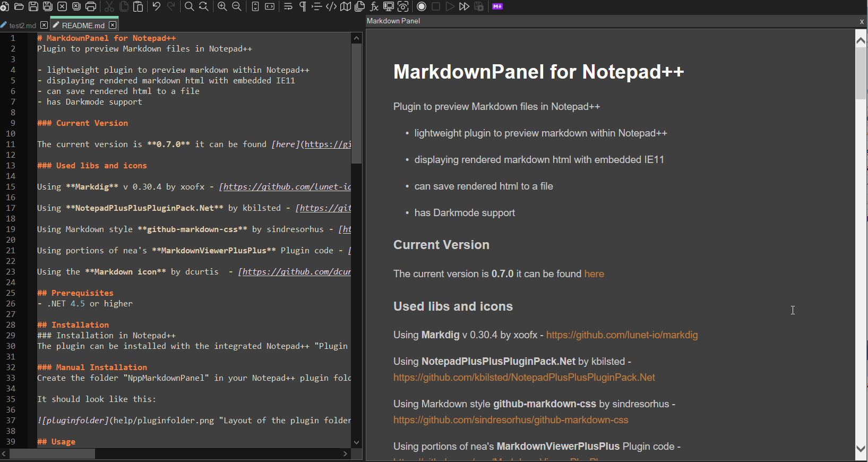The height and width of the screenshot is (462, 868).
Task: Save the recorded macro
Action: (479, 6)
